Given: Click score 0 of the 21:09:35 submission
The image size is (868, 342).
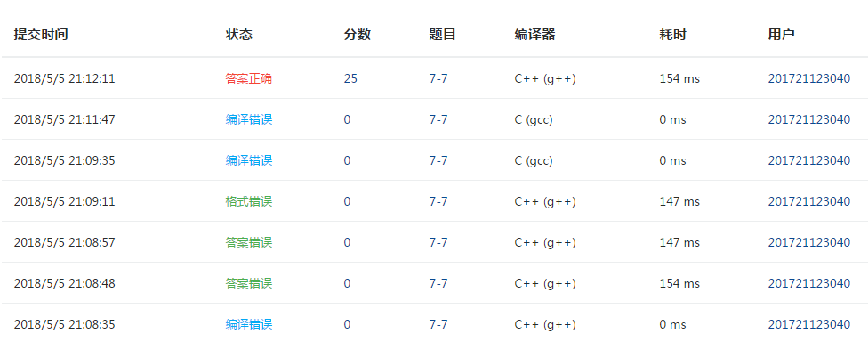Looking at the screenshot, I should [347, 160].
